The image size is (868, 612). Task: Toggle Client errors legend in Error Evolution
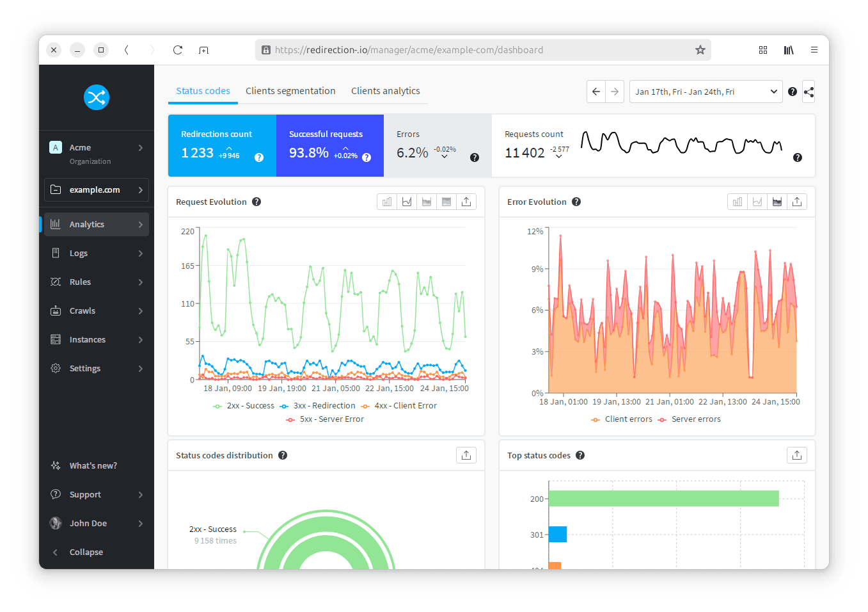pos(621,419)
